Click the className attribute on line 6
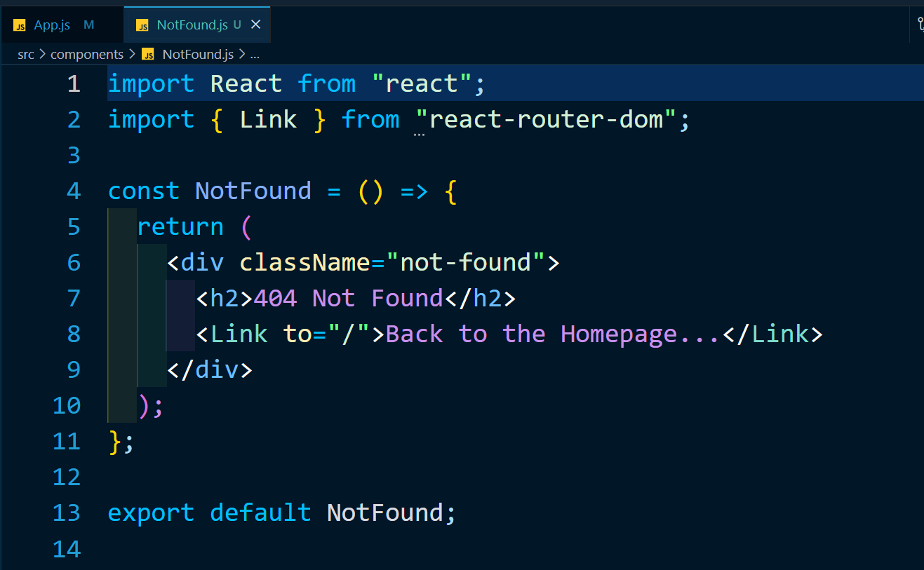 pos(305,263)
